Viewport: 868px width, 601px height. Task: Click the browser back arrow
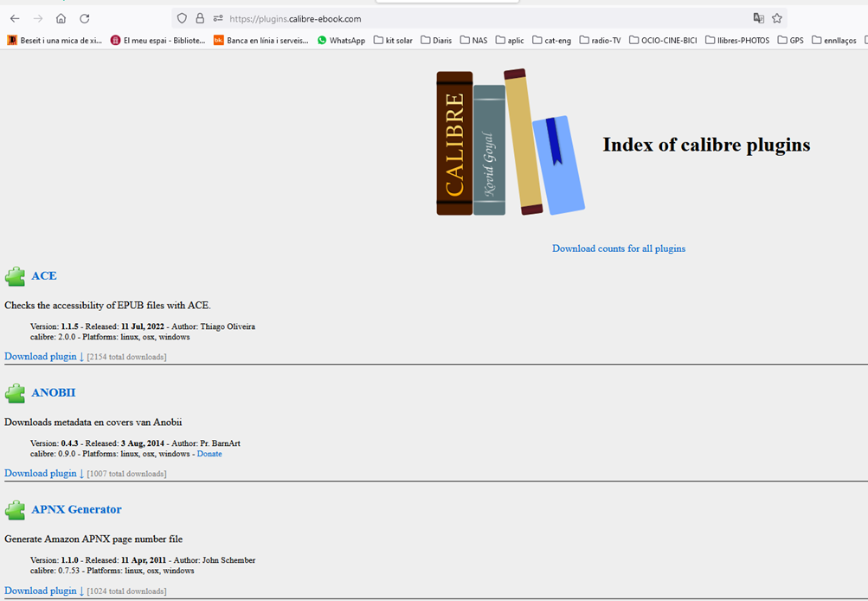[15, 18]
